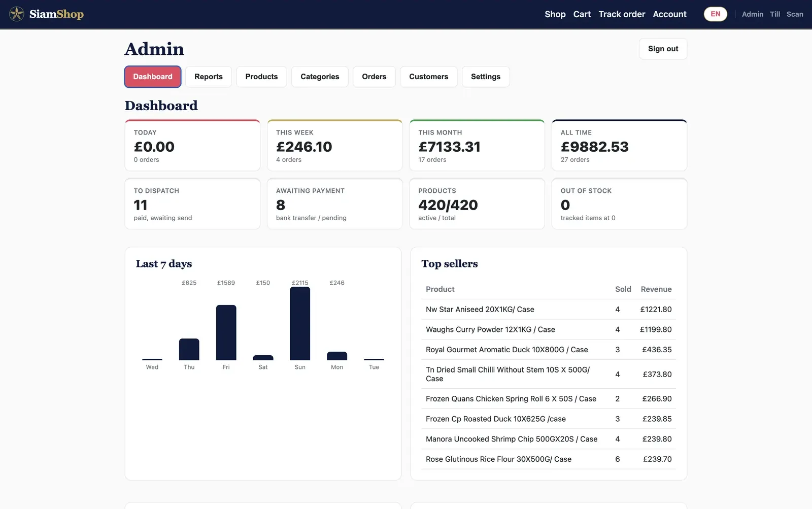This screenshot has height=509, width=812.
Task: Click the Revenue column header
Action: [x=656, y=289]
